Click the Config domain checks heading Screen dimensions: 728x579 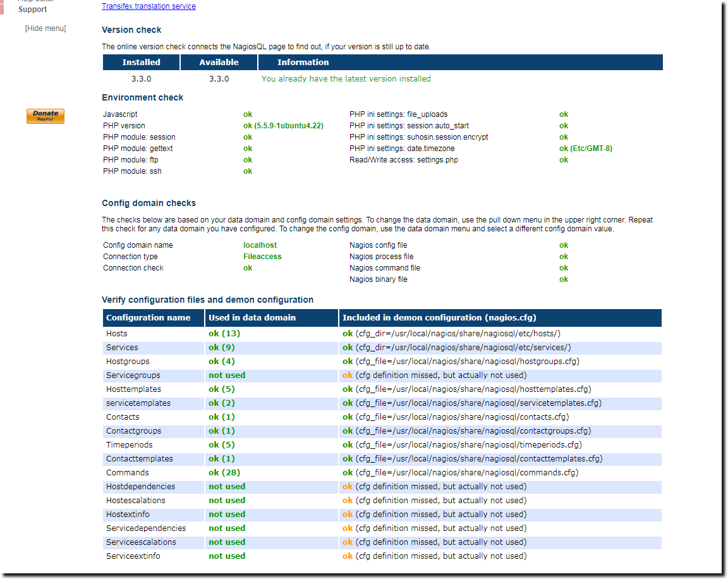click(x=149, y=203)
